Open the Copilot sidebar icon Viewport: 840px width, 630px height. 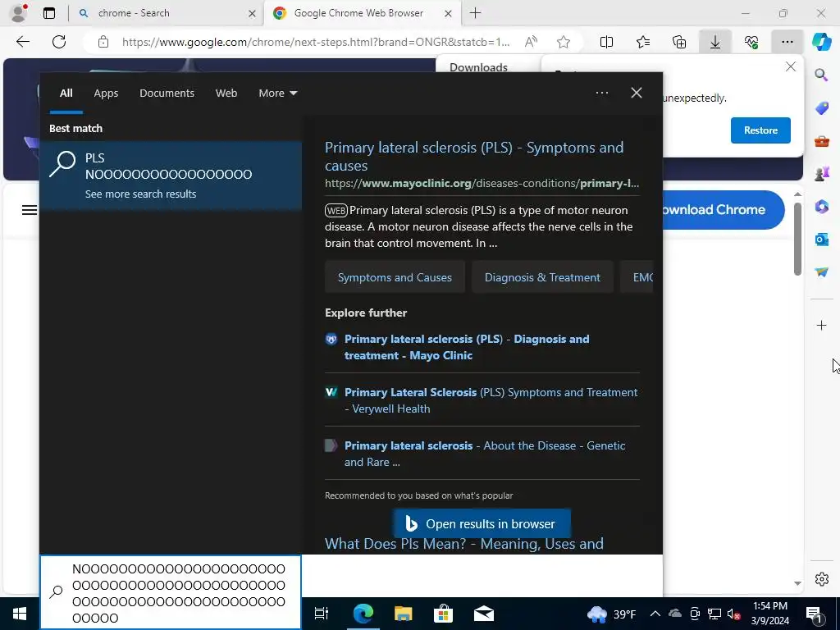822,42
